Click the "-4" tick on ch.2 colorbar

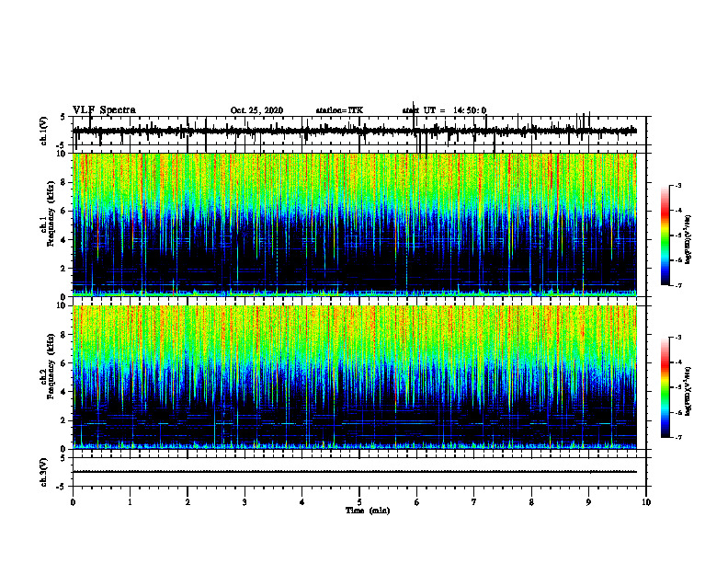point(678,362)
